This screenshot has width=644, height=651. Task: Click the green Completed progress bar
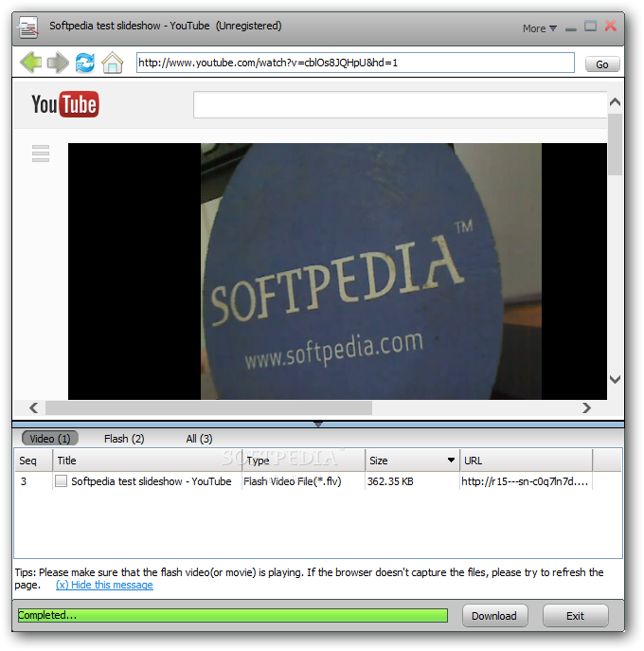click(x=232, y=615)
